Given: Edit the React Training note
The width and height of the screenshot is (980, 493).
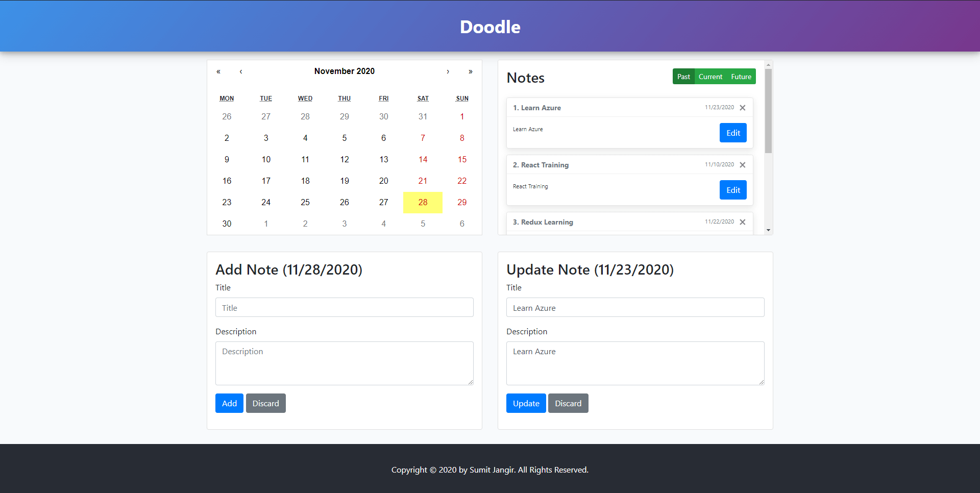Looking at the screenshot, I should 733,190.
